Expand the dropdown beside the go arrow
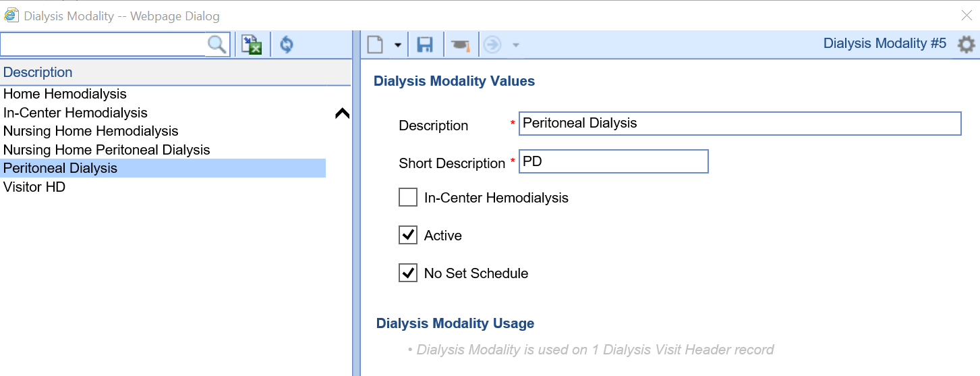This screenshot has width=980, height=376. [x=516, y=45]
